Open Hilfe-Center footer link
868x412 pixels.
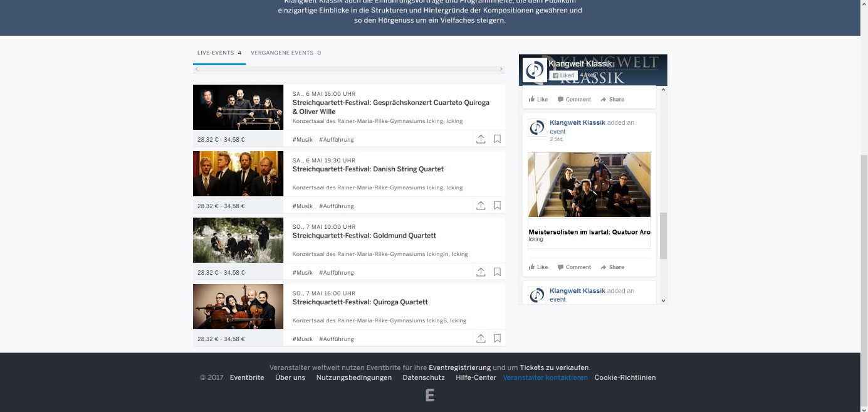click(476, 378)
